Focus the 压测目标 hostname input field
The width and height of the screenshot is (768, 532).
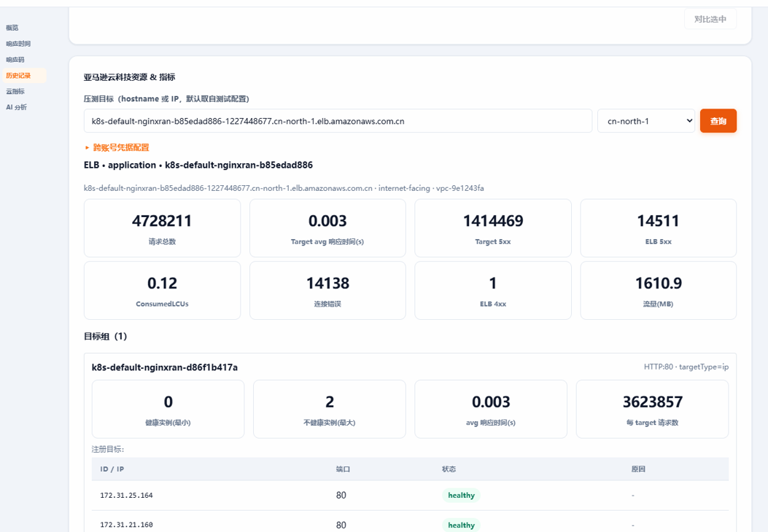(338, 121)
